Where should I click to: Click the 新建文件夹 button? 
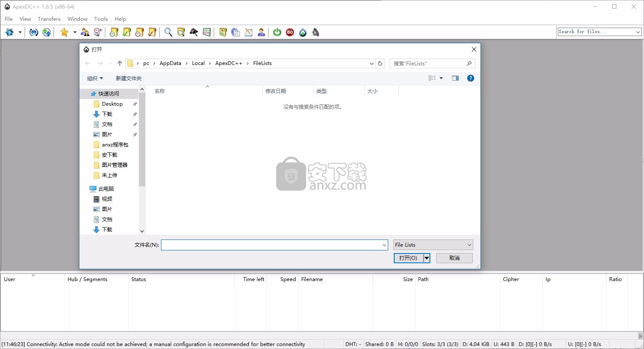129,78
